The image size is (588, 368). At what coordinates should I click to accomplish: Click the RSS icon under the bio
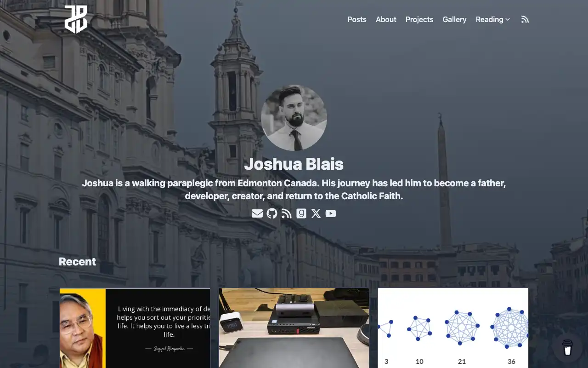pos(287,213)
